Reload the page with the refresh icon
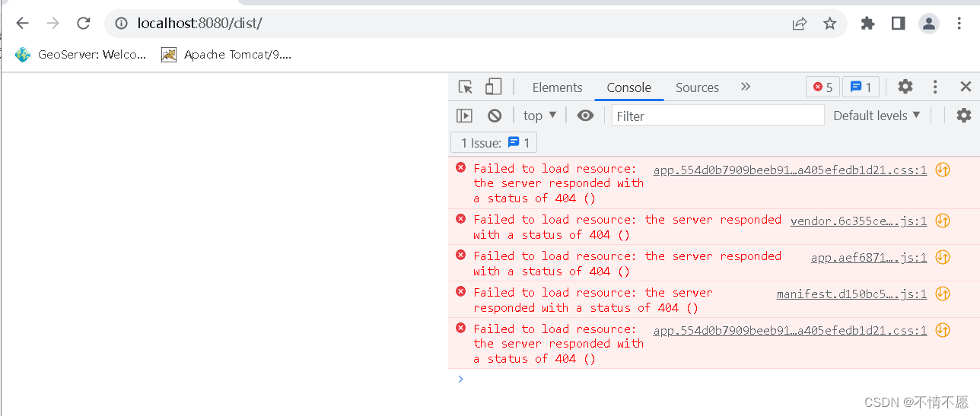The image size is (980, 416). [84, 24]
